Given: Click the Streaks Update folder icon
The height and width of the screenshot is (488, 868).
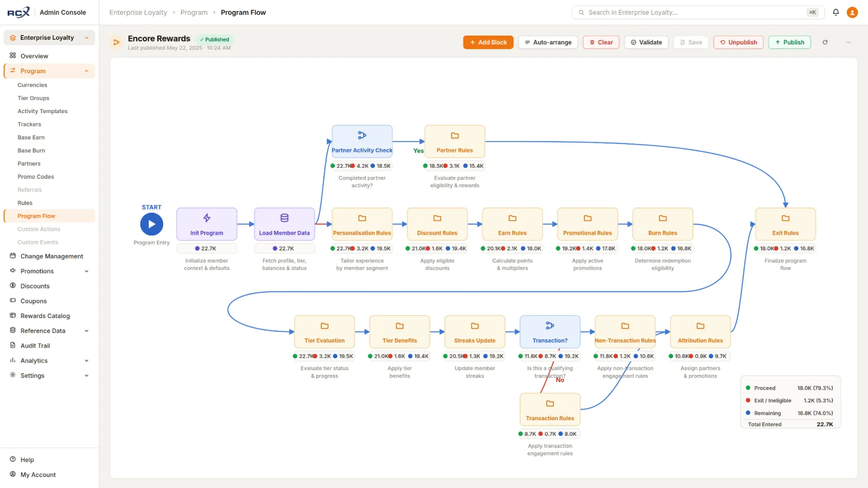Looking at the screenshot, I should pos(475,326).
